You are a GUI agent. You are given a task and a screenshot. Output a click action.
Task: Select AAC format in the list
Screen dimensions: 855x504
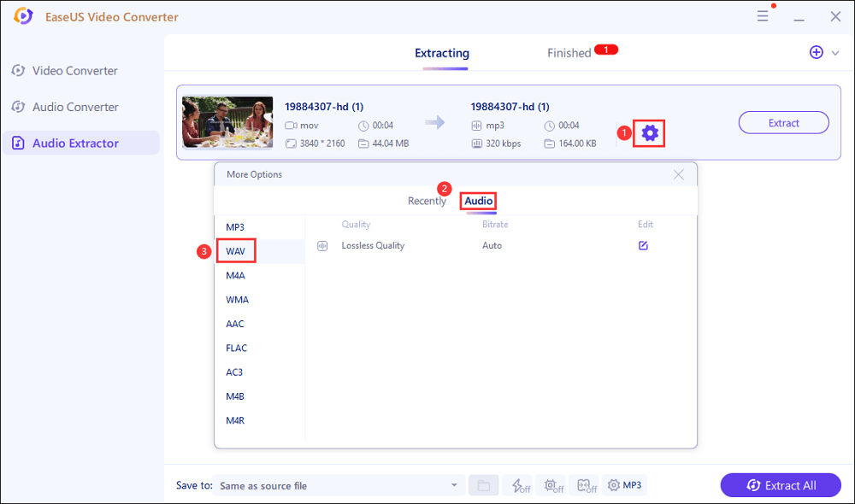[x=235, y=324]
